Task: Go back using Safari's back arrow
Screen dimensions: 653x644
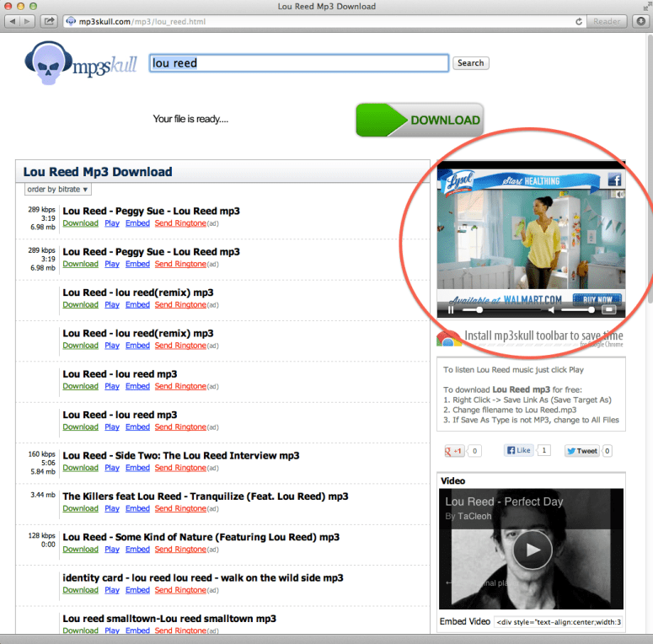Action: (x=12, y=20)
